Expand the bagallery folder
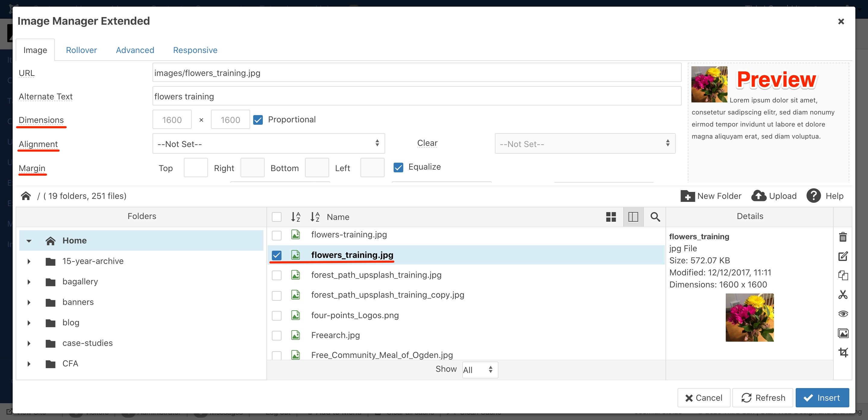This screenshot has height=420, width=868. tap(29, 282)
